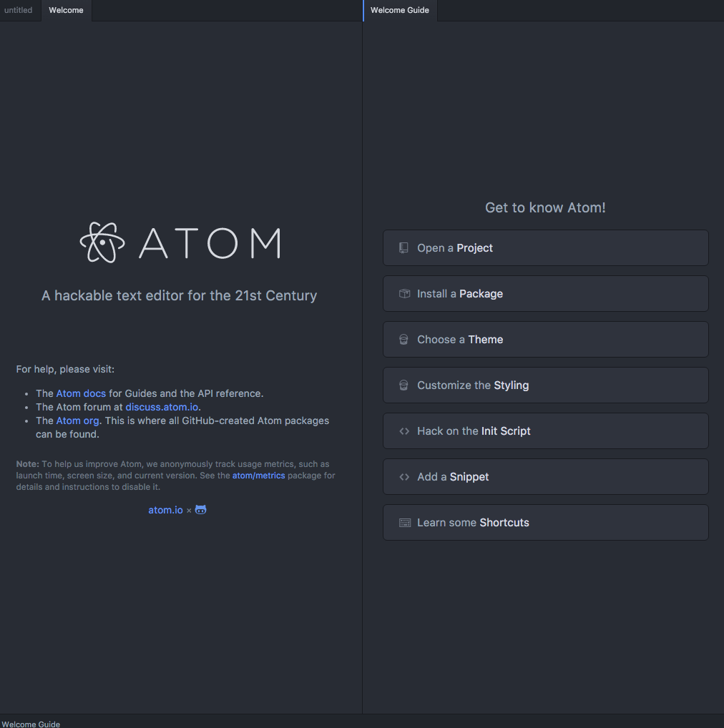Expand the Open a Project card
724x728 pixels.
546,248
